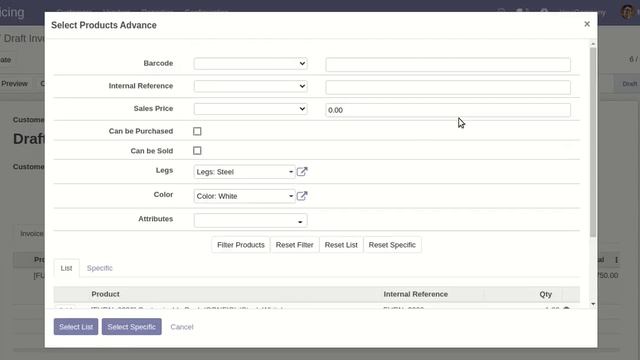Click the scrollbar down arrow
This screenshot has width=640, height=360.
click(593, 304)
